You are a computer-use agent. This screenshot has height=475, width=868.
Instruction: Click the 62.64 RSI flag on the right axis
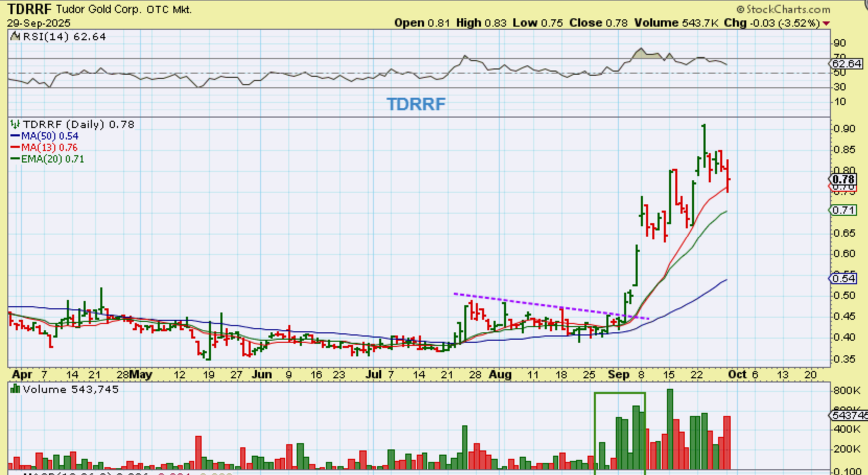pos(847,64)
